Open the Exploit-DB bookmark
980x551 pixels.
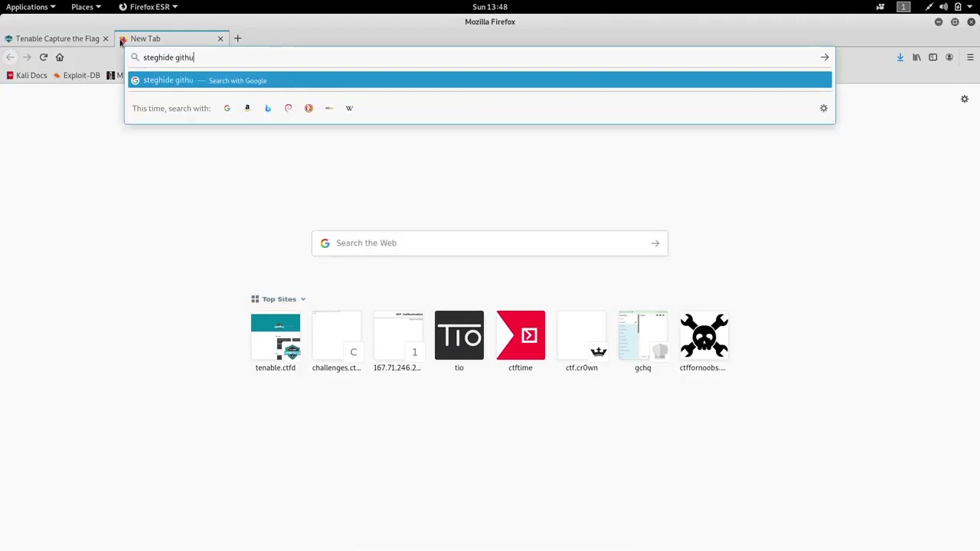point(77,75)
